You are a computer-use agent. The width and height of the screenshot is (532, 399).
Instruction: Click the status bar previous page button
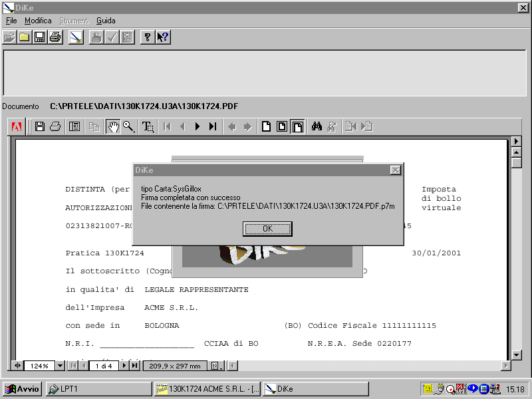pos(84,366)
